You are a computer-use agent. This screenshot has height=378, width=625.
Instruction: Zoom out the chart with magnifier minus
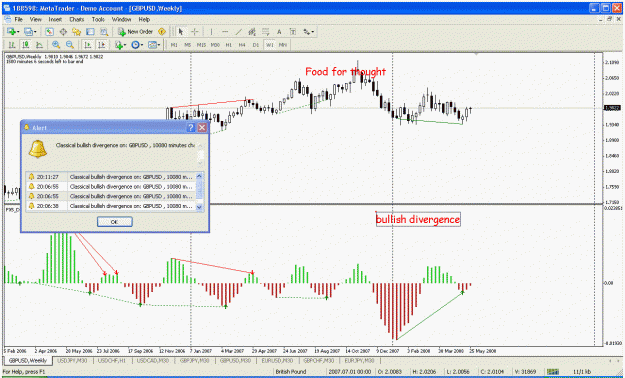click(x=70, y=45)
